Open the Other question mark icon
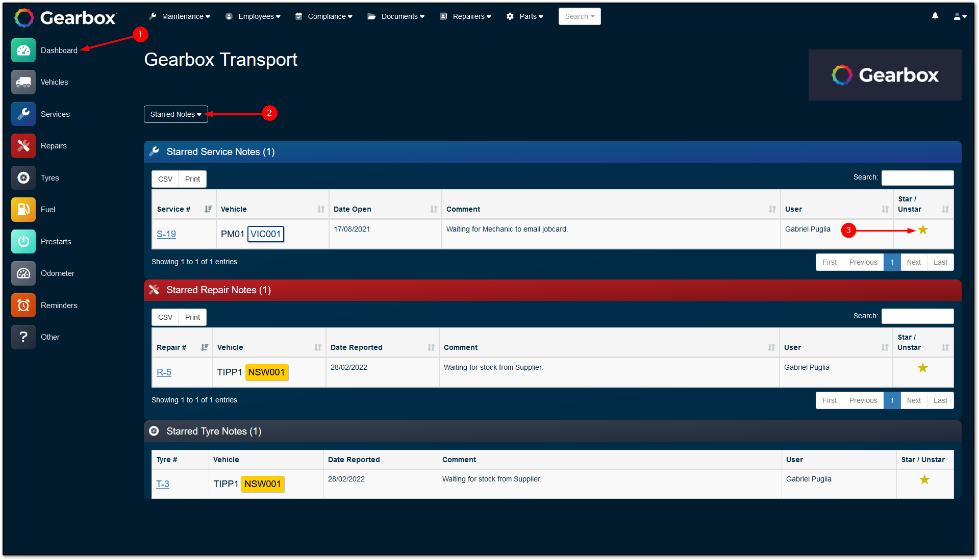This screenshot has width=979, height=560. pos(23,337)
